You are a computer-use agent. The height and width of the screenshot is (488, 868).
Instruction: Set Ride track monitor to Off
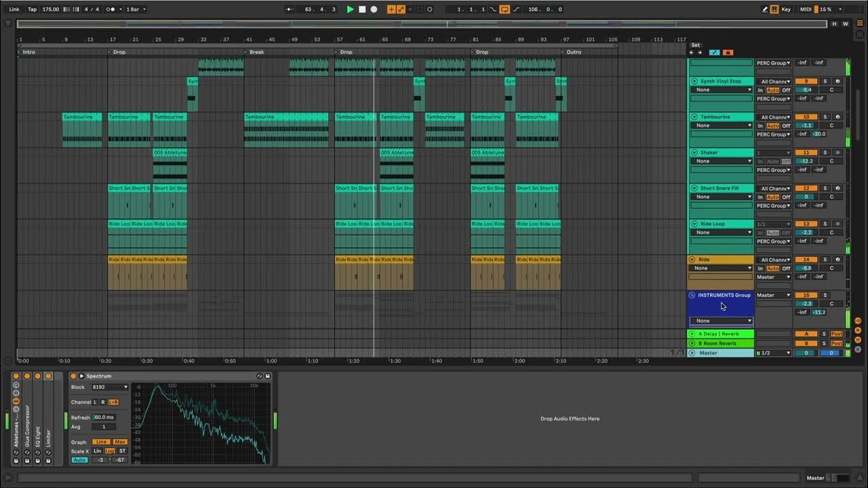pyautogui.click(x=786, y=268)
